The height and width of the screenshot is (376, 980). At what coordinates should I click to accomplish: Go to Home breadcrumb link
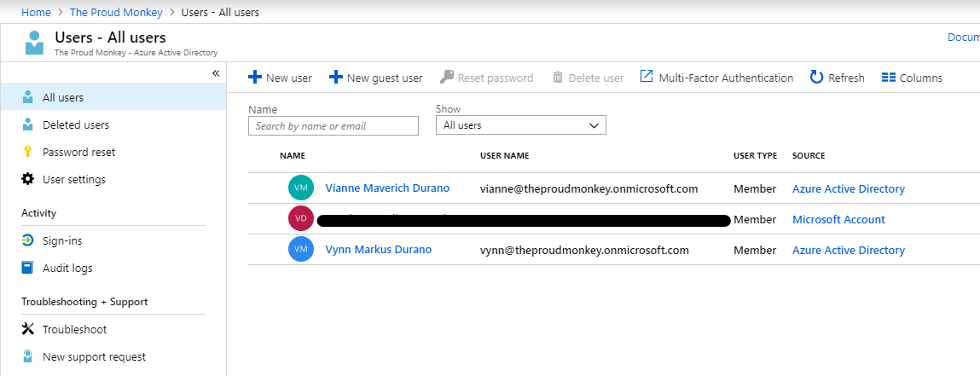pyautogui.click(x=37, y=12)
